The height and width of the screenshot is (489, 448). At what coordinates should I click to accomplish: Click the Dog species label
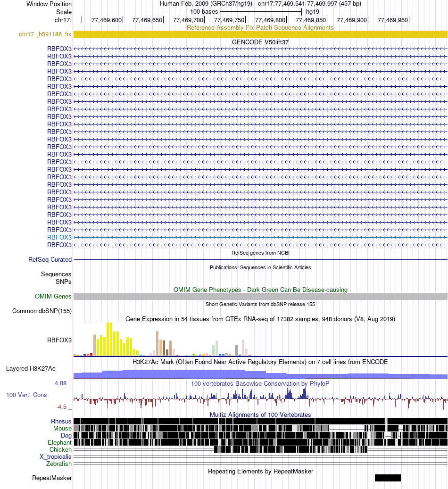pos(66,435)
